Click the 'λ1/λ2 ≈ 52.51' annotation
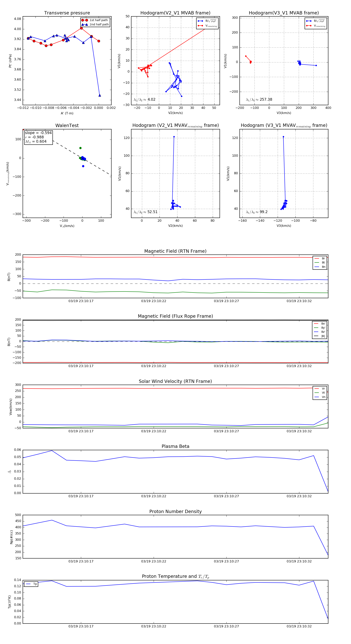 (x=145, y=212)
